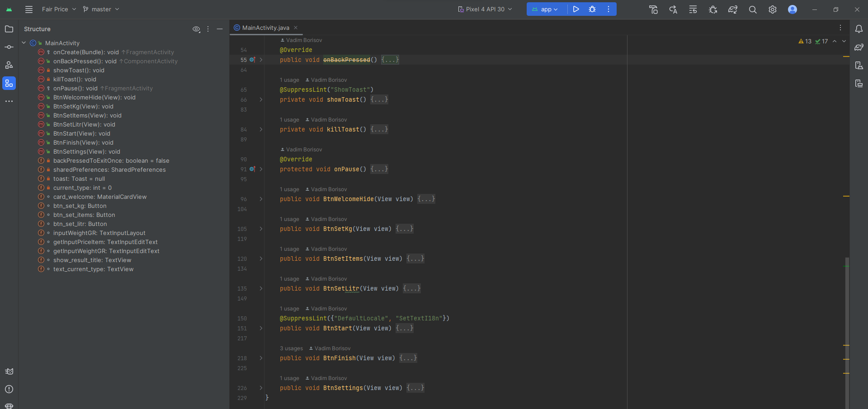Select sharedPreferences field in Structure tree
This screenshot has height=409, width=868.
109,169
